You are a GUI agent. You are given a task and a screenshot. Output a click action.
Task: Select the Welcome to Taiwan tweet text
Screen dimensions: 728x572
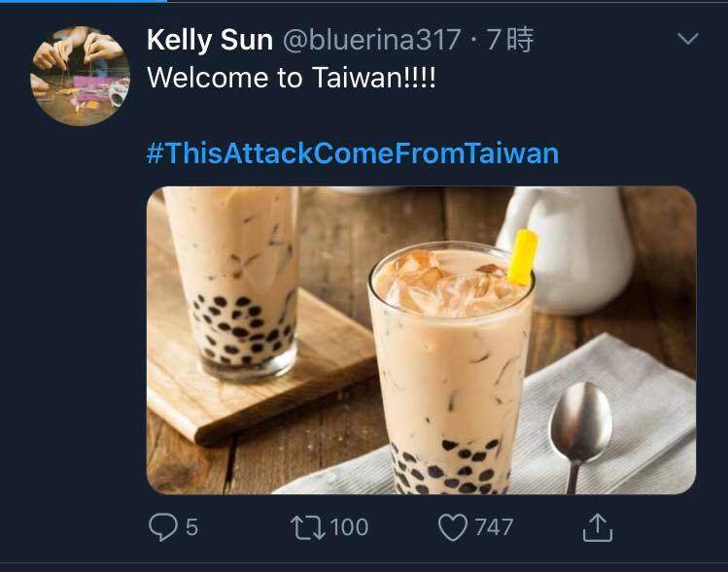click(x=292, y=78)
